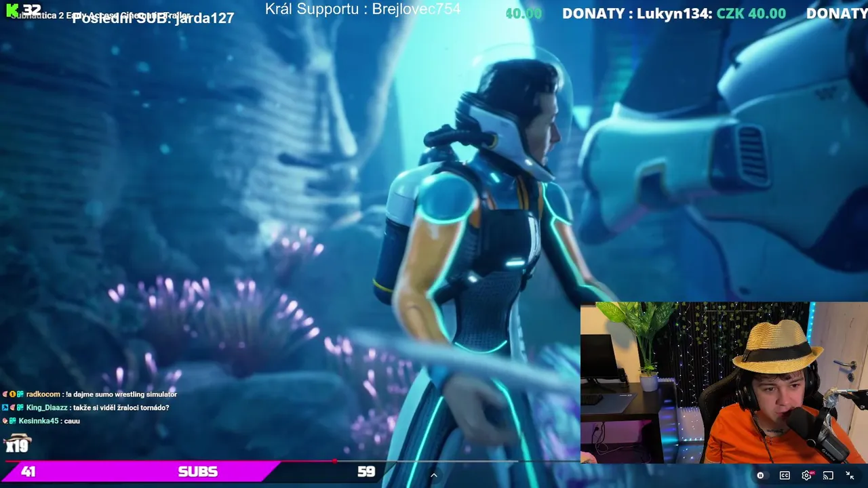
Task: Click the 'Poslední SUB: jarda127' label
Action: click(153, 18)
